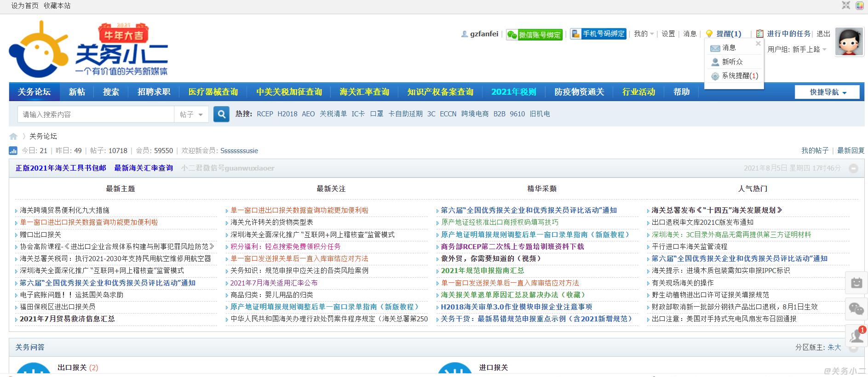
Task: Click the 设置 link
Action: coord(668,34)
